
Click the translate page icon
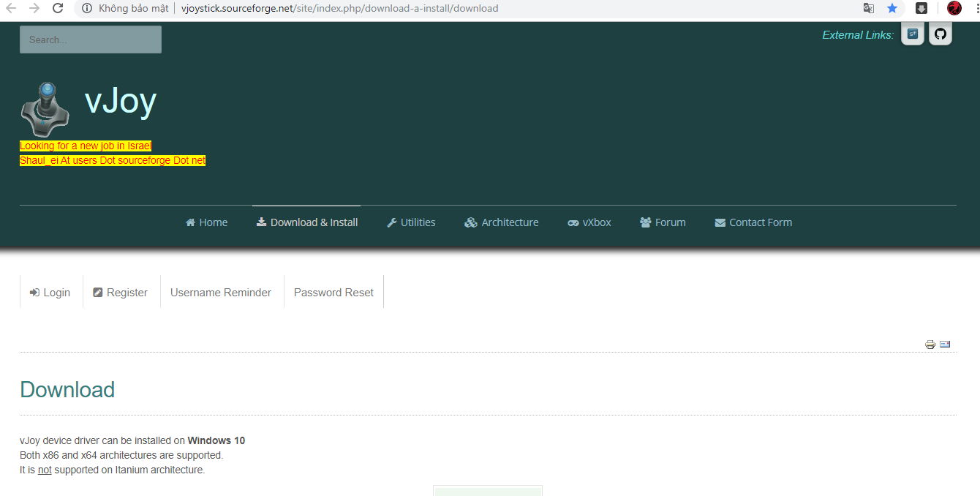(x=869, y=8)
